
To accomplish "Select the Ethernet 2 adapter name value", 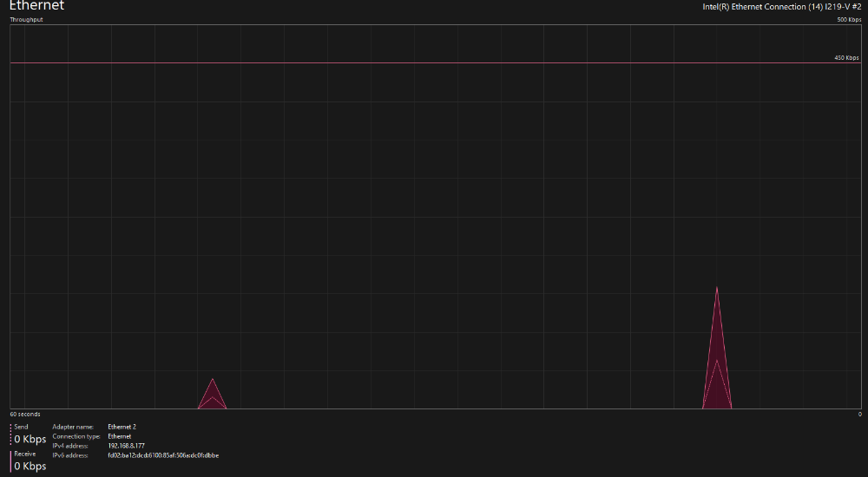I will coord(122,428).
